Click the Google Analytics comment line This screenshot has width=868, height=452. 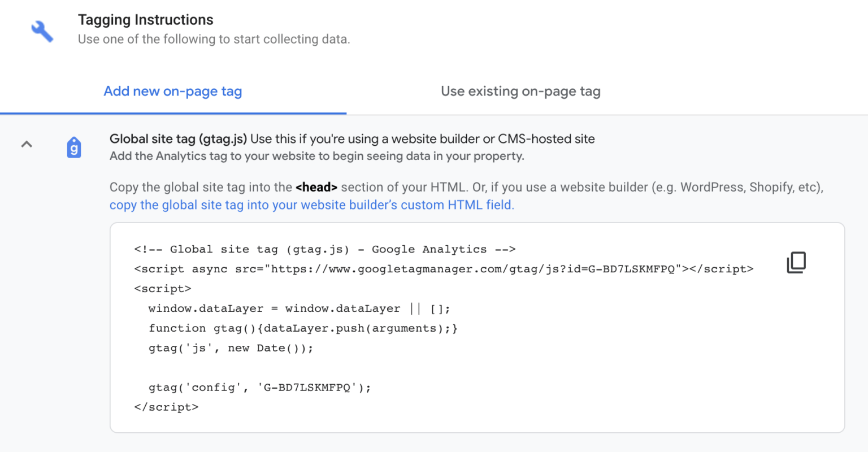click(x=324, y=249)
